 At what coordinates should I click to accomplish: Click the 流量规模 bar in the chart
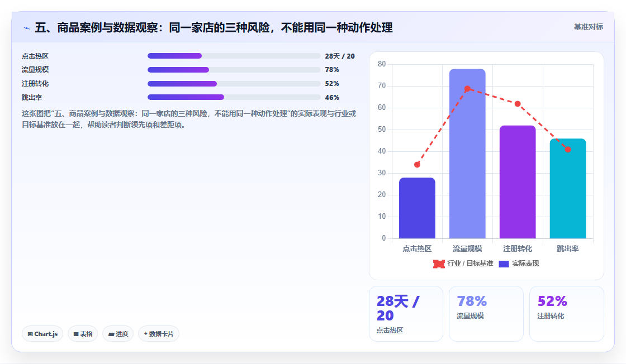pyautogui.click(x=467, y=154)
